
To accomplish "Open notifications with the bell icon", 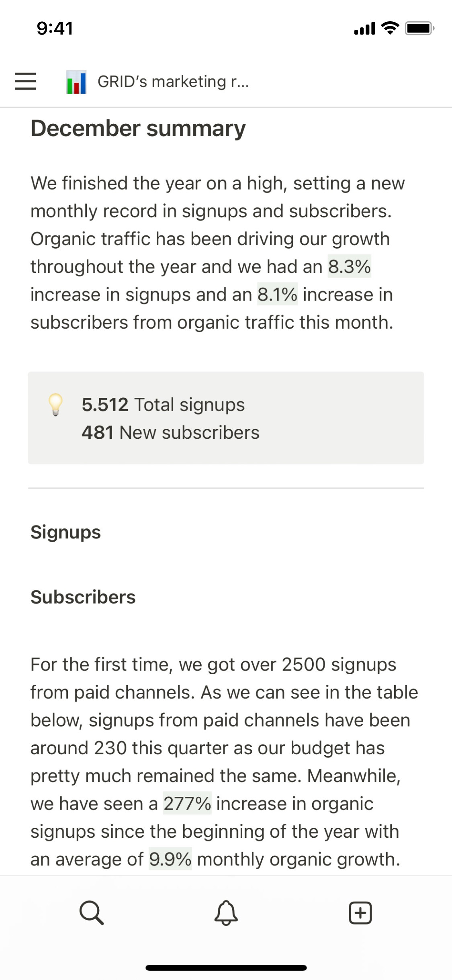I will 226,913.
